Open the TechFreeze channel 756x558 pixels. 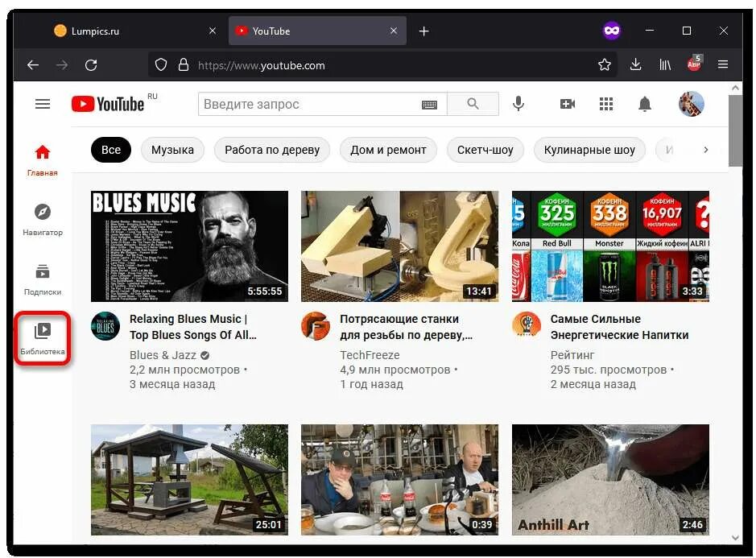coord(370,355)
